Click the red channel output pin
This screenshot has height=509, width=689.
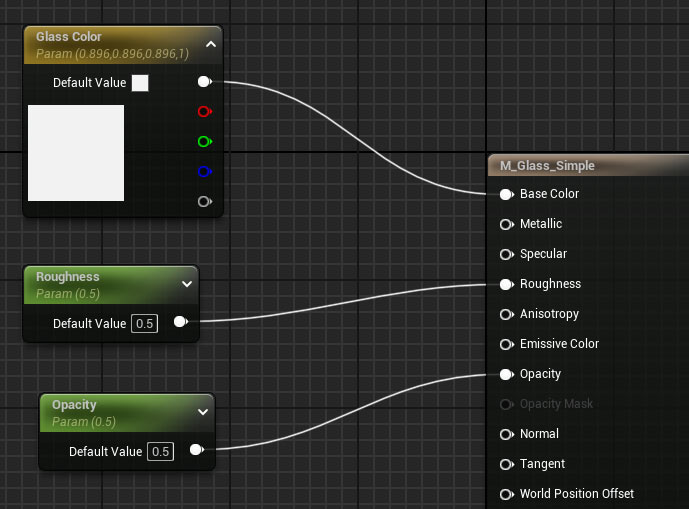click(204, 112)
